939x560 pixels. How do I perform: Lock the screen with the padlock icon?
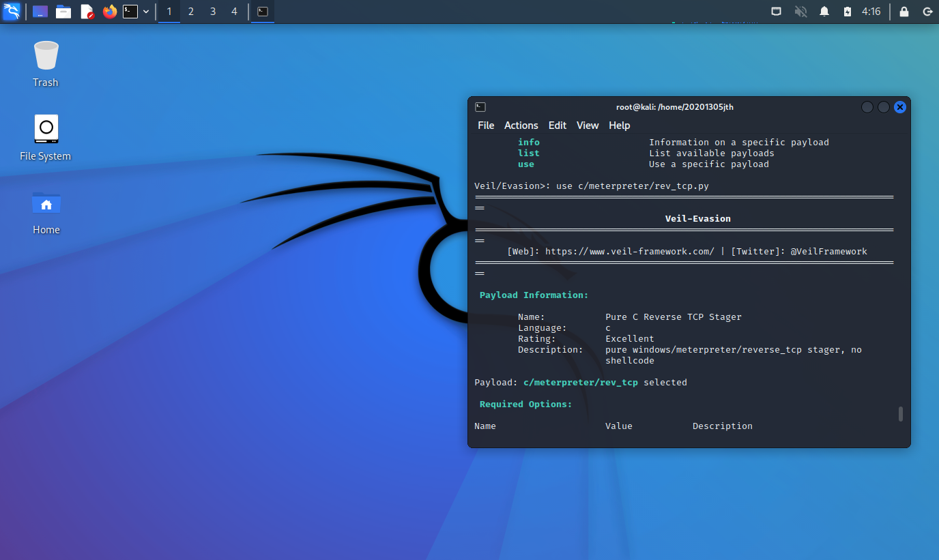[904, 12]
